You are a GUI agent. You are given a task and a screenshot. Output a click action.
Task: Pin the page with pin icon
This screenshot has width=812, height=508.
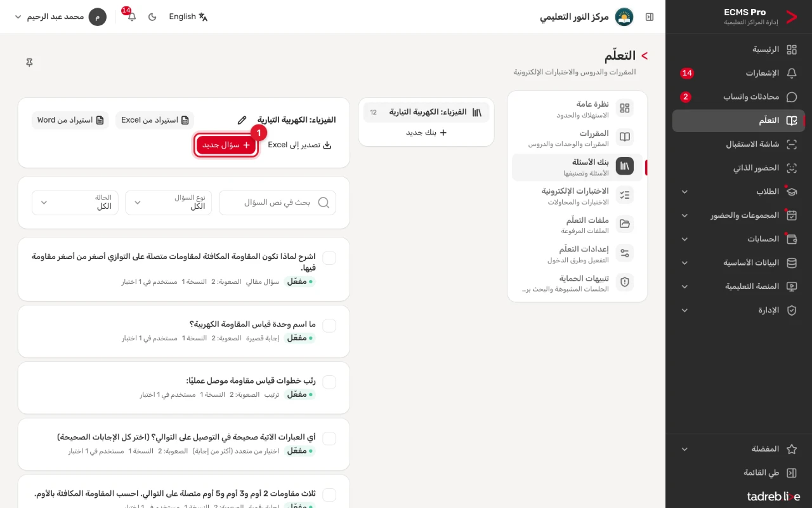pyautogui.click(x=29, y=62)
